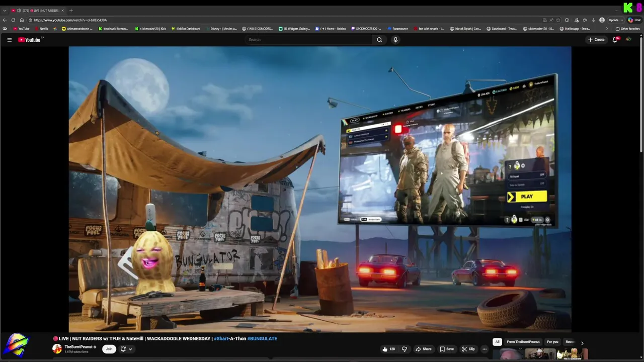Click the live stream video player

pos(320,189)
